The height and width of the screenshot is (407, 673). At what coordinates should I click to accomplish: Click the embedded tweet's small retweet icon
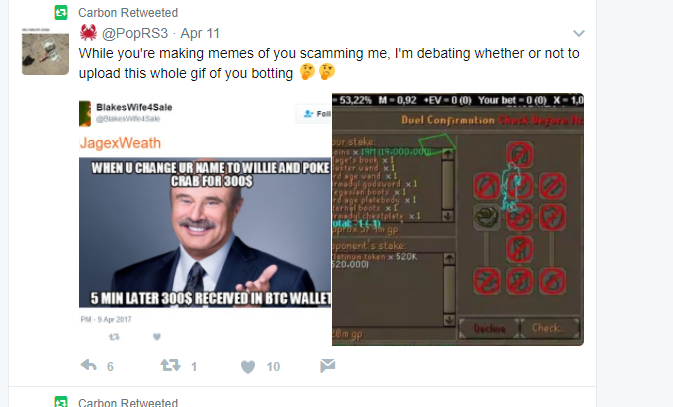(114, 337)
